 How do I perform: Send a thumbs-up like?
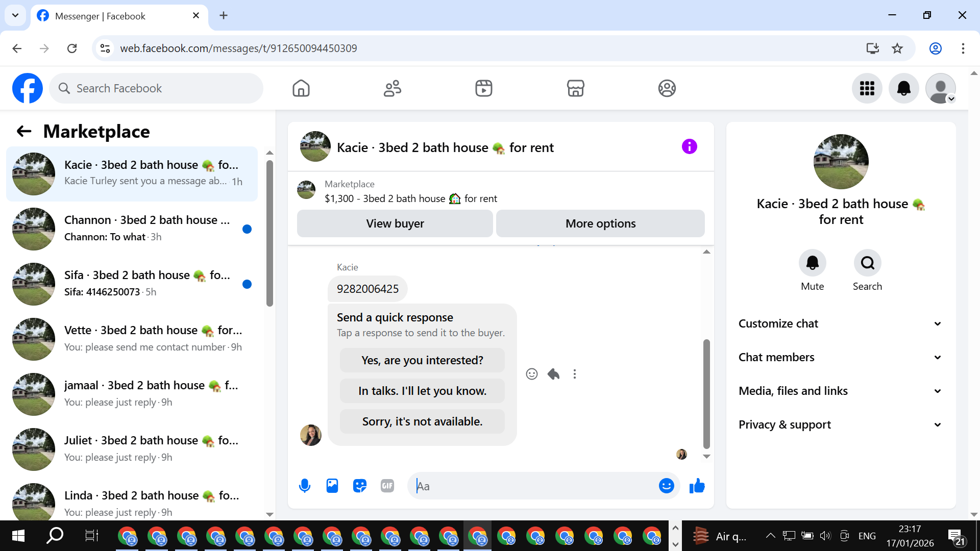(x=697, y=486)
